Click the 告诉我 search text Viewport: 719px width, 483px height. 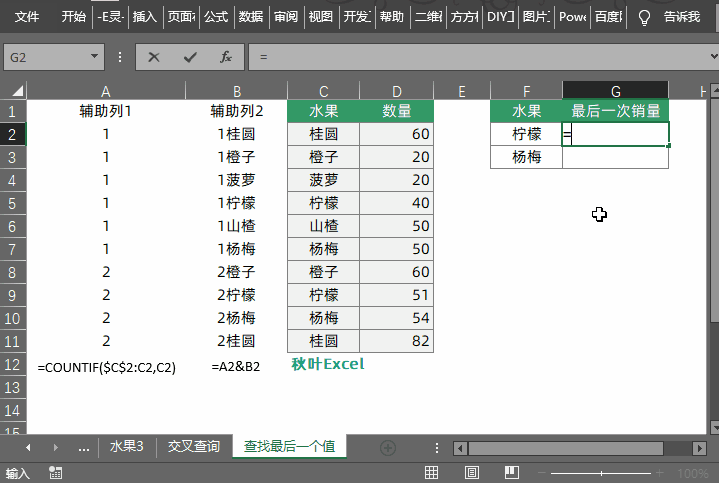pos(681,17)
